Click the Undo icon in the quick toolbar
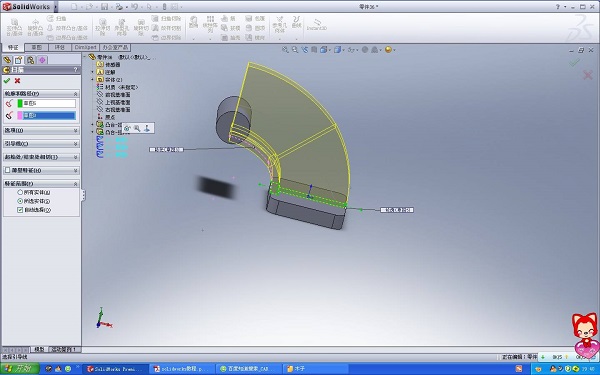The image size is (600, 375). pyautogui.click(x=134, y=7)
